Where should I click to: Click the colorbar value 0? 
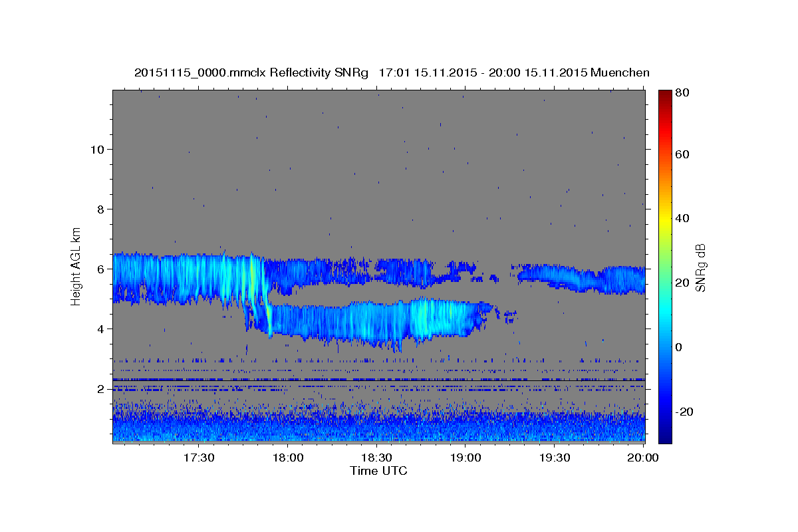[x=680, y=346]
